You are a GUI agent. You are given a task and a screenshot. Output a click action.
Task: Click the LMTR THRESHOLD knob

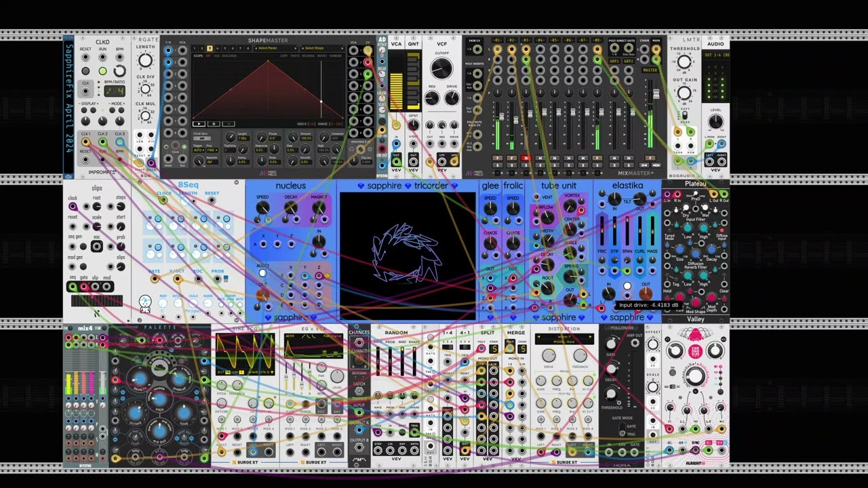pos(684,62)
